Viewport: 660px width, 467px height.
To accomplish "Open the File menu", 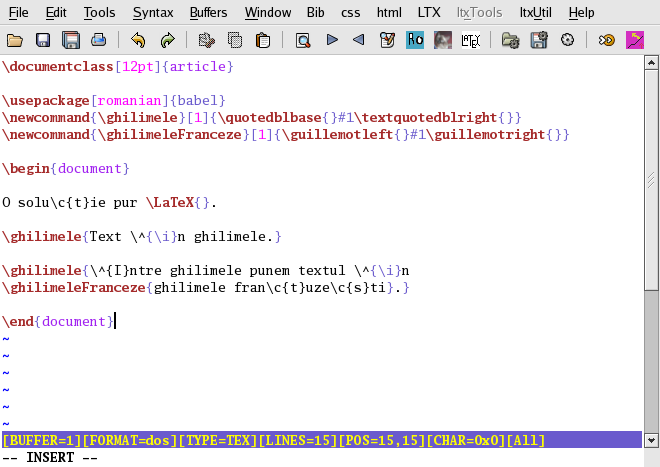I will pyautogui.click(x=18, y=13).
